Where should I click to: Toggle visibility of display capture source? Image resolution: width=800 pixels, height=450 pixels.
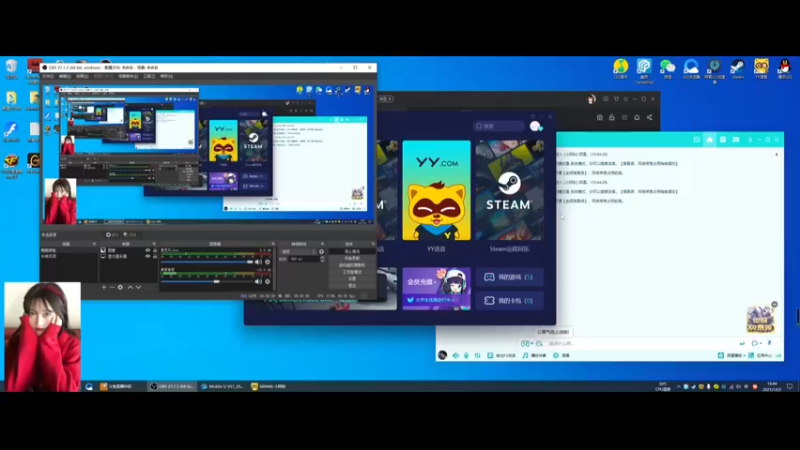tap(148, 256)
